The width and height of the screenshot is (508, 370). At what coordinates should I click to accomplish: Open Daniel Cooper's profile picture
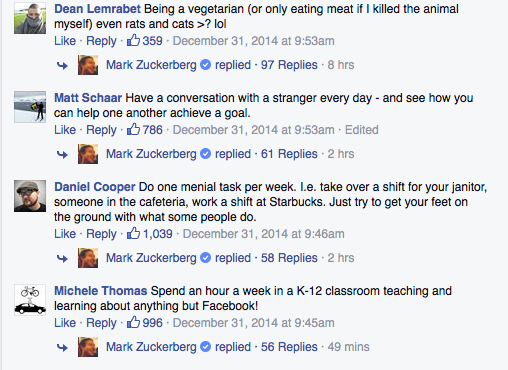tap(30, 196)
